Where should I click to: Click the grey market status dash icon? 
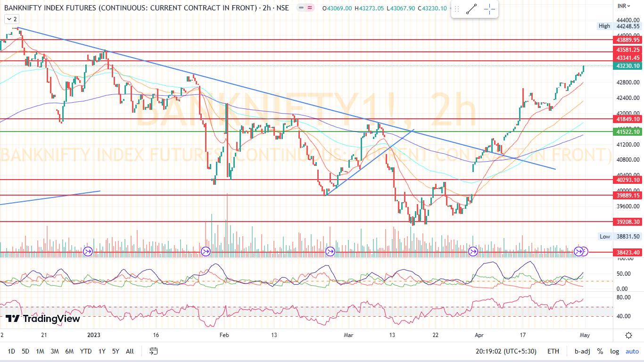(x=300, y=8)
